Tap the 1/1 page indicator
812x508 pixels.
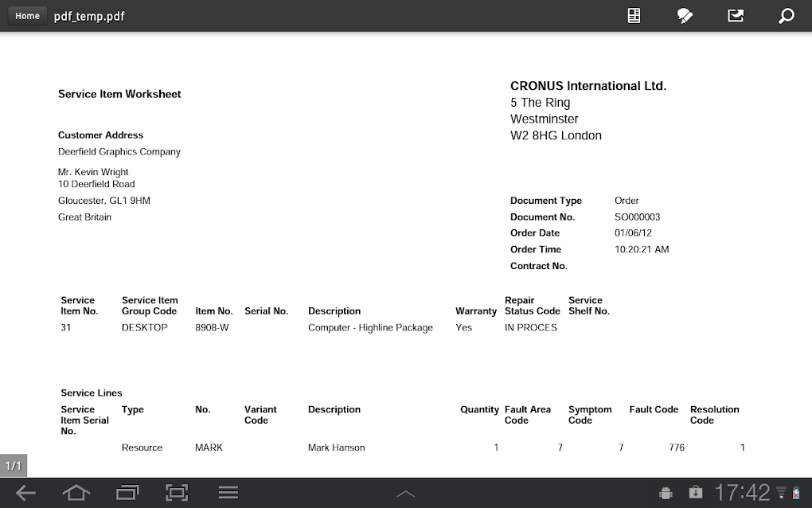point(14,466)
